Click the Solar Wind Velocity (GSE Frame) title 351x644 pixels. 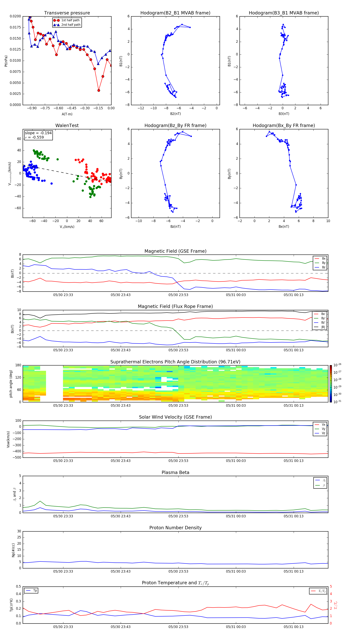click(x=175, y=417)
